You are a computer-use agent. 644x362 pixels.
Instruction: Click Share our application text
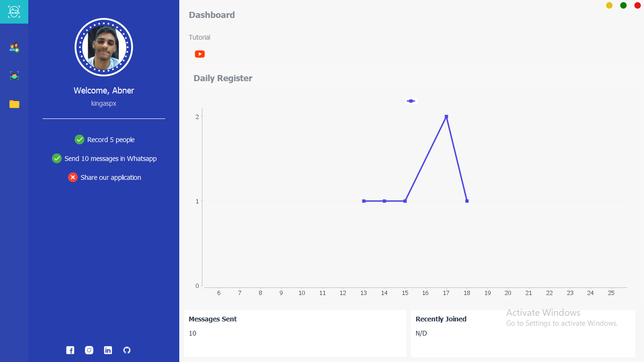tap(111, 177)
